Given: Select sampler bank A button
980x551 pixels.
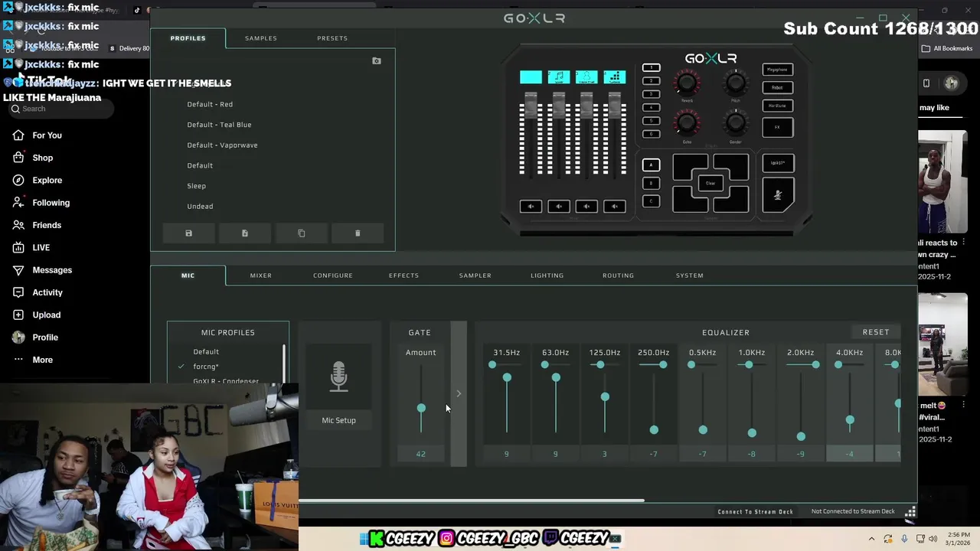Looking at the screenshot, I should click(651, 165).
